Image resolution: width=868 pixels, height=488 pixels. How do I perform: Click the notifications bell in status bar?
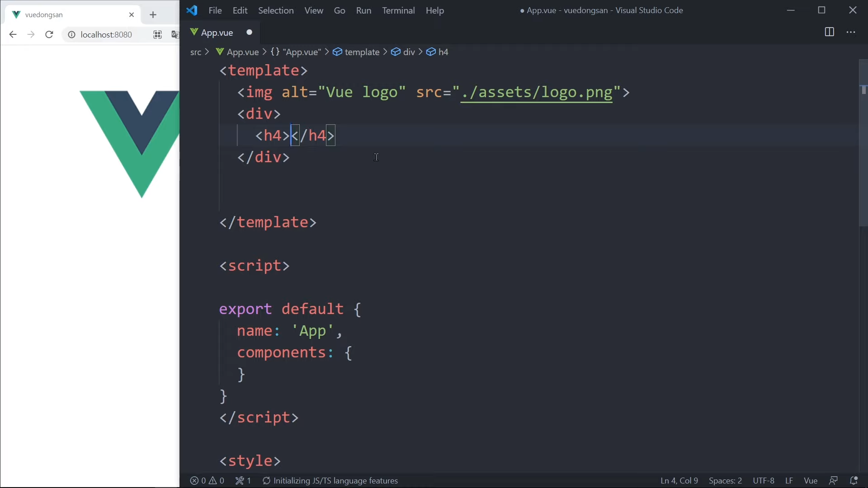854,481
